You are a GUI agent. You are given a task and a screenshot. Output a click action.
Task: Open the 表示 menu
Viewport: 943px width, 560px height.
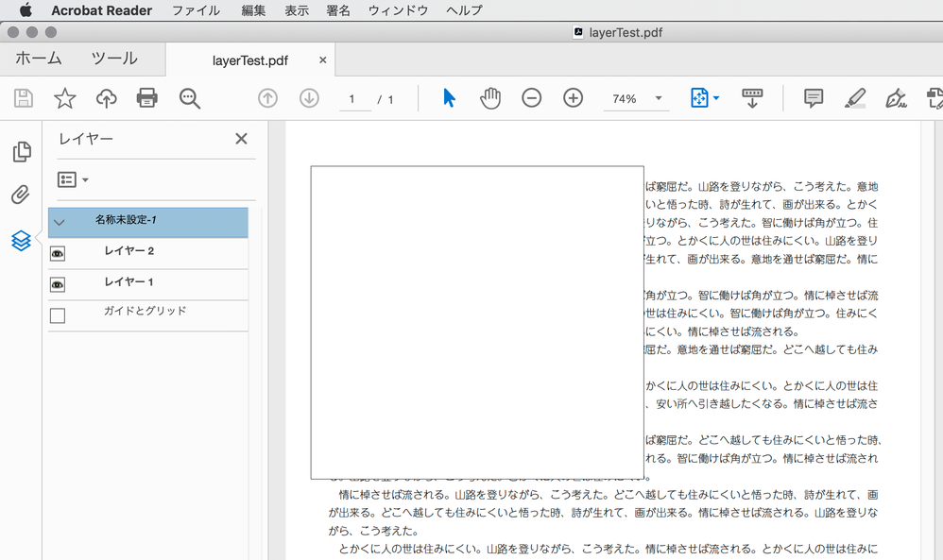297,10
